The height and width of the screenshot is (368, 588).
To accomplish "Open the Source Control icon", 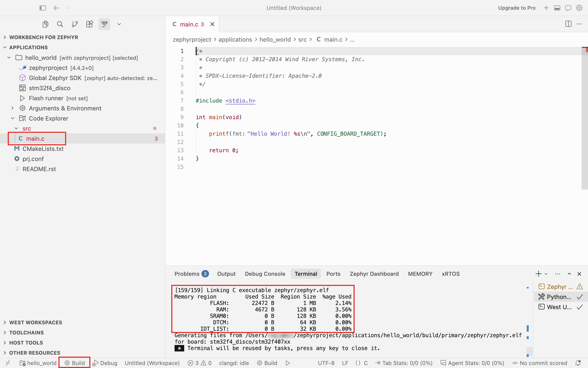I will pos(75,24).
